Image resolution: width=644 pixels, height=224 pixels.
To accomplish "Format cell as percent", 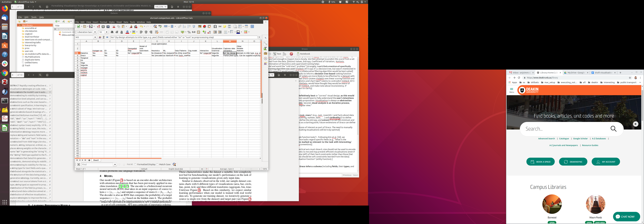I will tap(189, 32).
